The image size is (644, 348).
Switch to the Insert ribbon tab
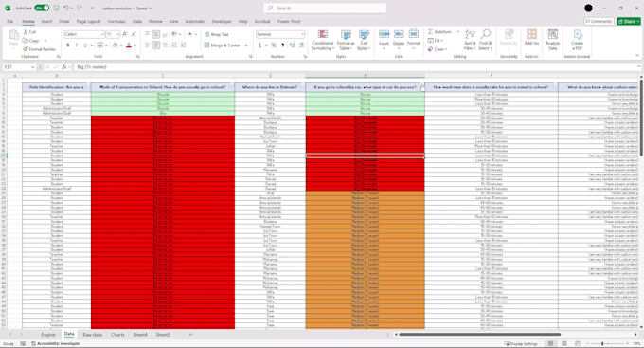point(46,21)
